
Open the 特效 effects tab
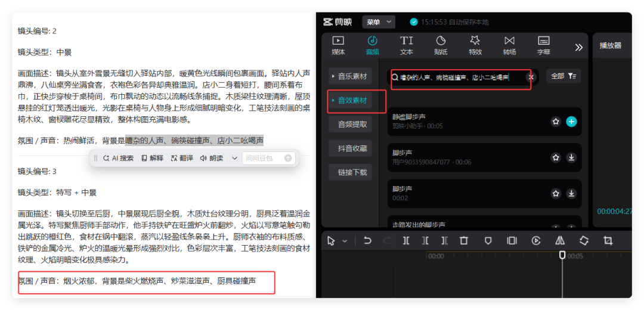(475, 45)
